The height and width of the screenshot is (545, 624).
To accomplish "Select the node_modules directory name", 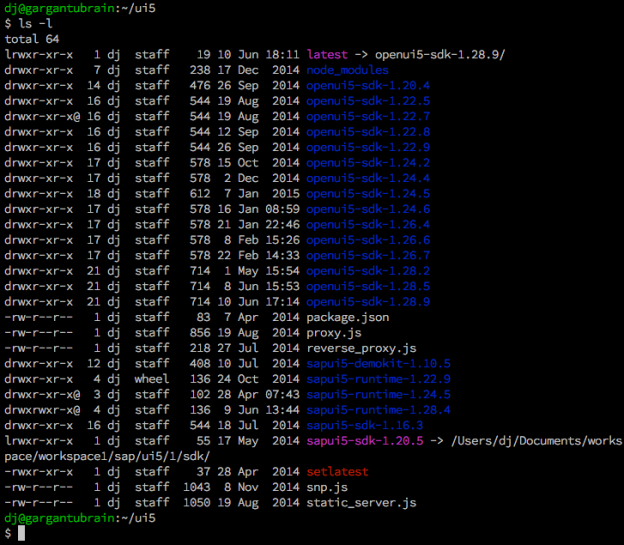I will [x=347, y=70].
